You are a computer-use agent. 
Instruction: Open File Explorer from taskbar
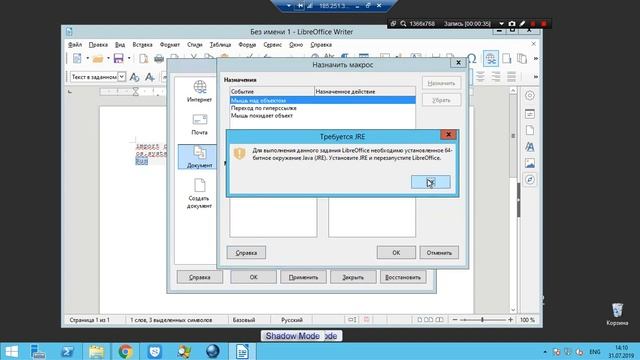pos(96,351)
